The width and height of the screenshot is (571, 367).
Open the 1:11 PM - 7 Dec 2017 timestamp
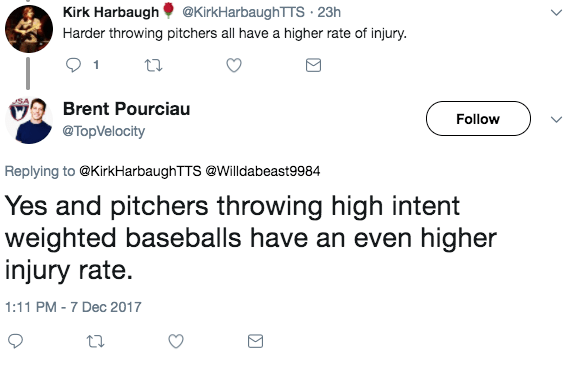coord(73,307)
